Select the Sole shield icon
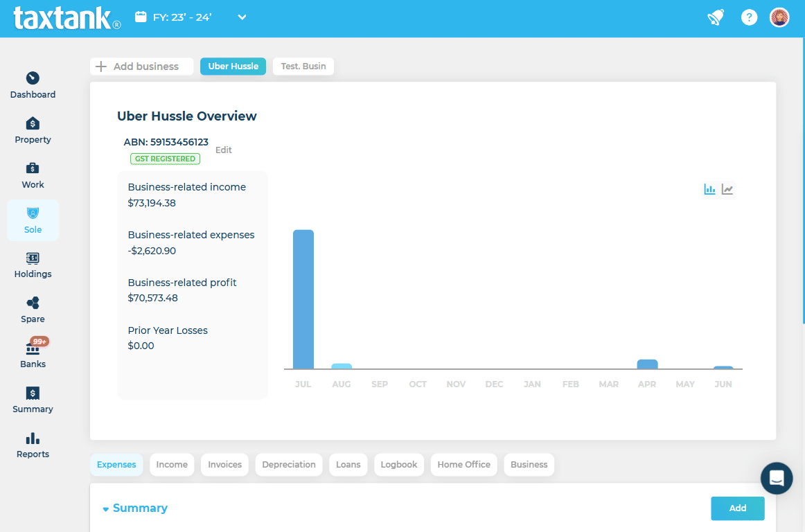Image resolution: width=805 pixels, height=532 pixels. [33, 213]
